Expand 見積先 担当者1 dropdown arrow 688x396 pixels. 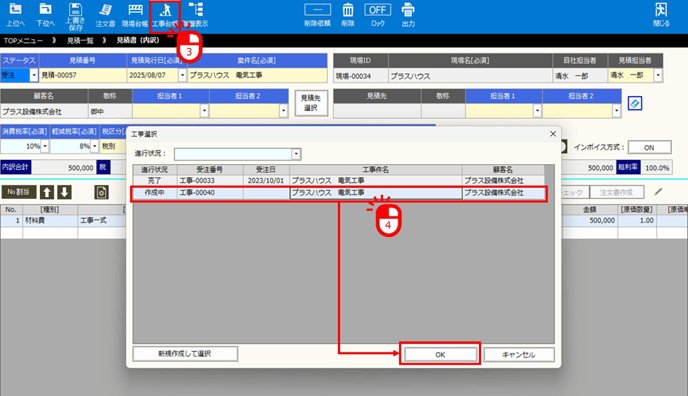pos(538,111)
